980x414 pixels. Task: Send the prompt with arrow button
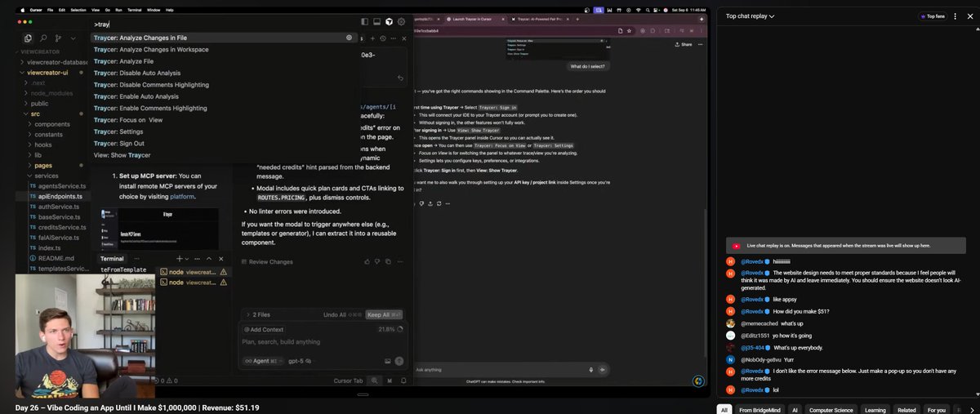coord(399,361)
